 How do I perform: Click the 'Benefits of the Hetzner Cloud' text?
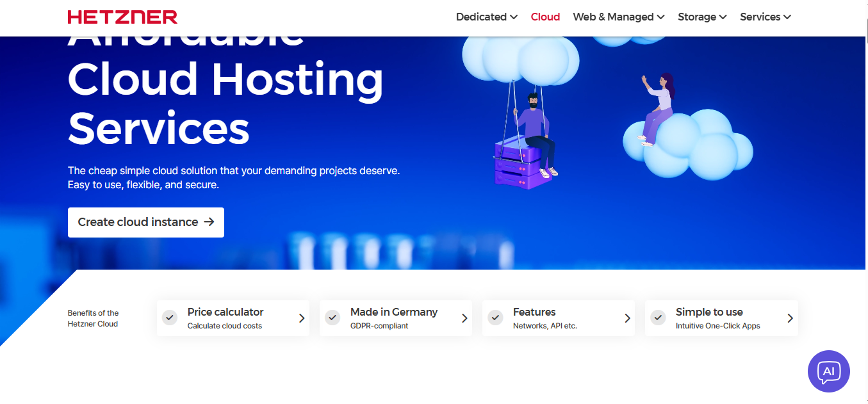click(x=94, y=318)
